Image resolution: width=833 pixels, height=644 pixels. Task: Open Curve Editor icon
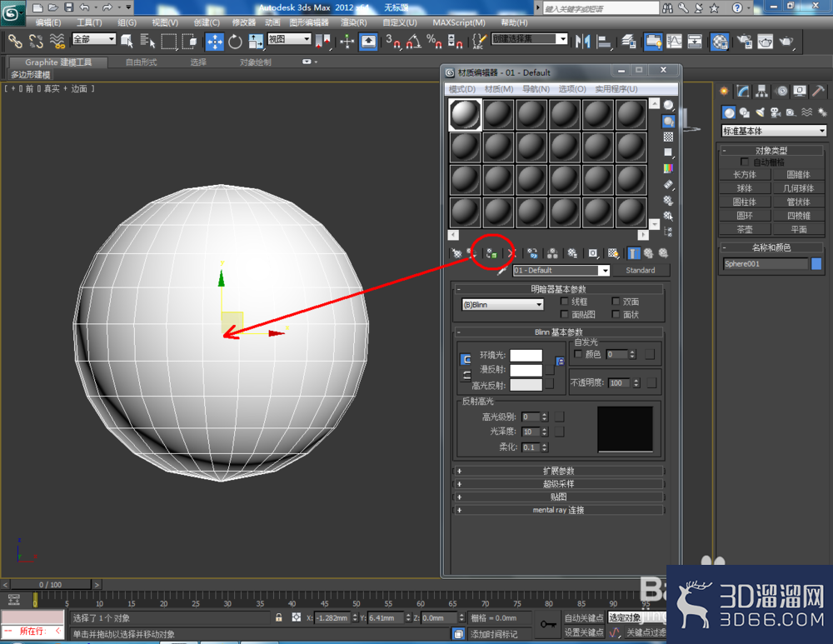click(674, 42)
